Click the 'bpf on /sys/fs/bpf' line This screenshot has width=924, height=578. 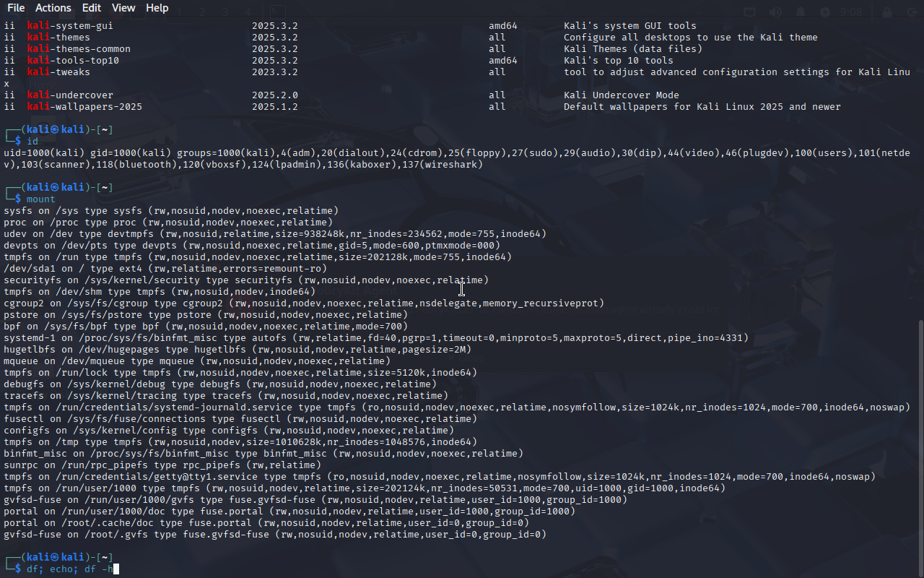tap(206, 326)
